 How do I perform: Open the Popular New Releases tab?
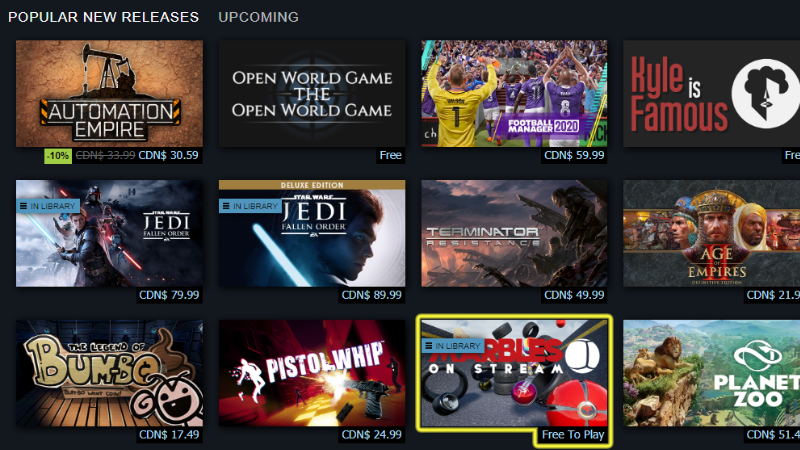104,17
